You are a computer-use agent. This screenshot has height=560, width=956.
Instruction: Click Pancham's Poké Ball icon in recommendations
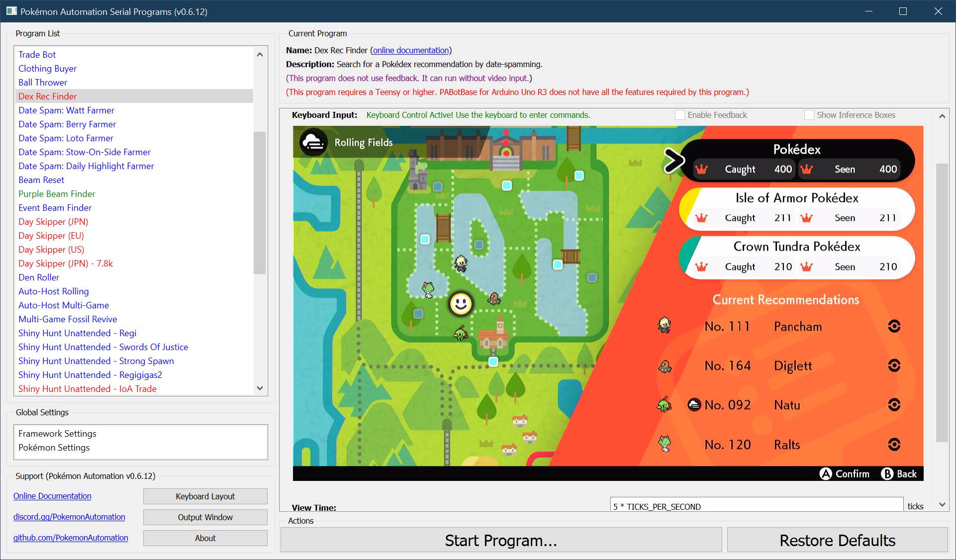point(894,326)
